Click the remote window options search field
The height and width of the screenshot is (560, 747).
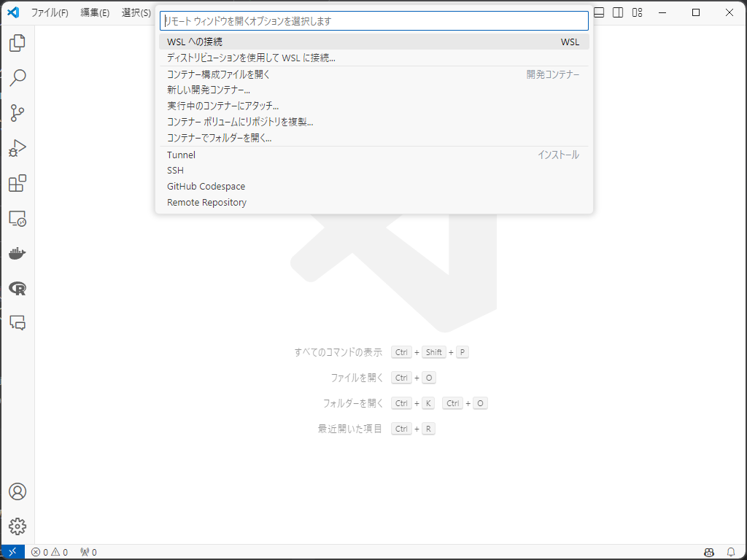pyautogui.click(x=373, y=21)
